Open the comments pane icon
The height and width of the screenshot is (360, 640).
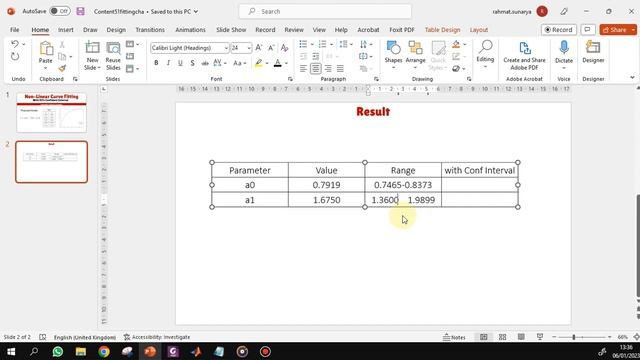tap(588, 30)
